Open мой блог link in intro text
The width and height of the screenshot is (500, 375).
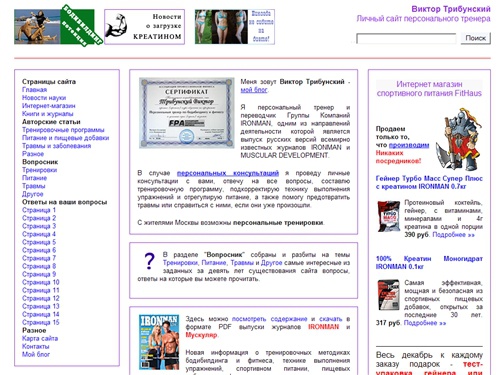coord(254,90)
